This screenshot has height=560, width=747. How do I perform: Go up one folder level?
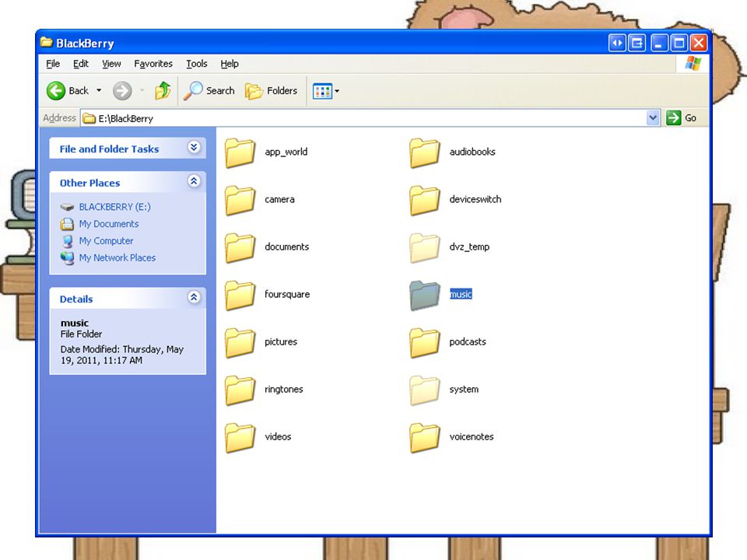[163, 90]
